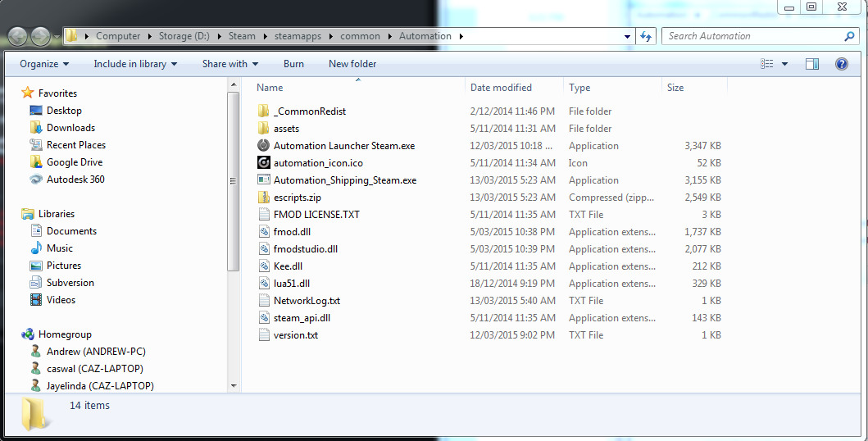Click the version.txt file icon
868x441 pixels.
[x=263, y=334]
